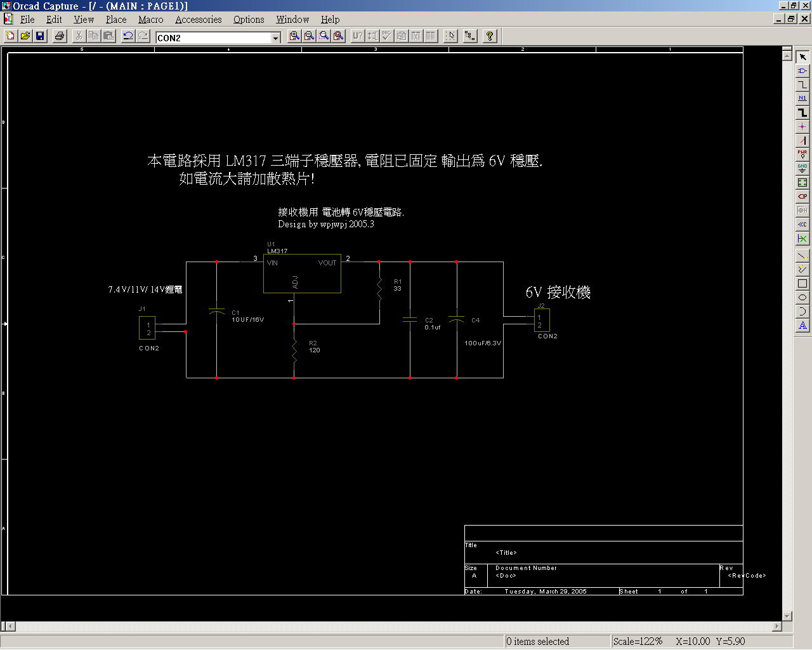Click the vertical scrollbar down arrow
812x650 pixels.
(x=787, y=616)
